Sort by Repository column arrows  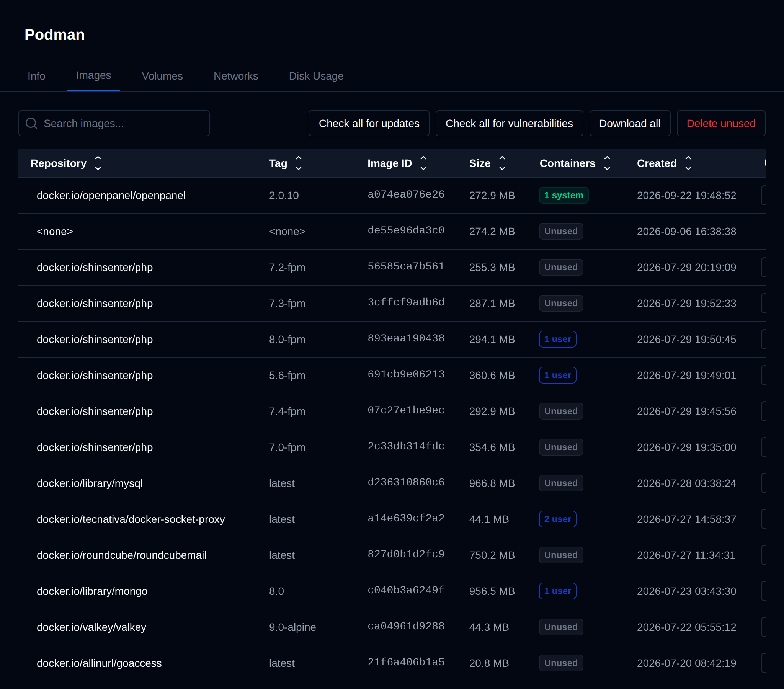[x=98, y=163]
